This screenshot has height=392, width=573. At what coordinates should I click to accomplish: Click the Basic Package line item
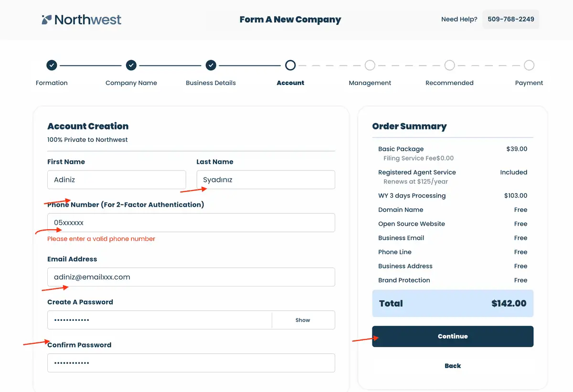point(401,149)
